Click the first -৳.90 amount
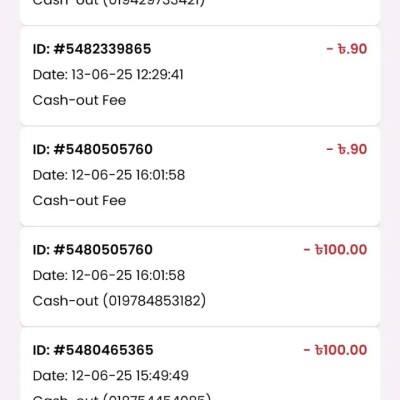Image resolution: width=400 pixels, height=400 pixels. tap(347, 49)
